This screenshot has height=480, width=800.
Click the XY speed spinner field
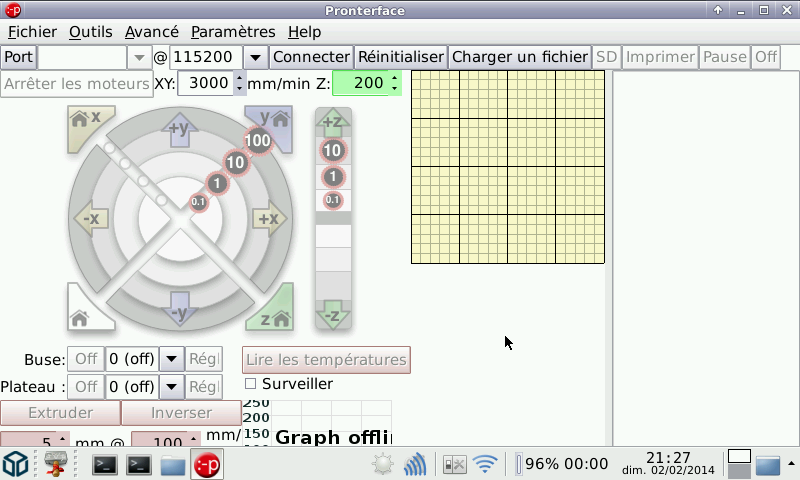click(x=206, y=83)
